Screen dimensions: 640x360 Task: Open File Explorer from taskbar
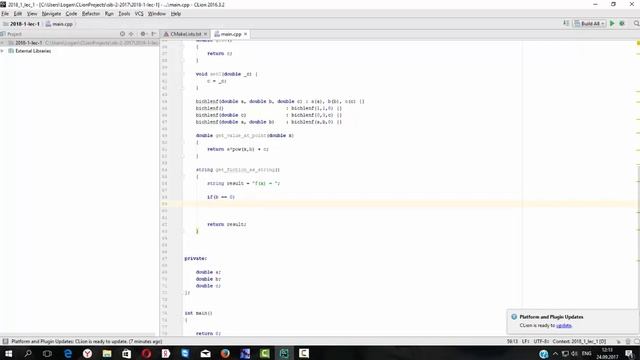[107, 353]
